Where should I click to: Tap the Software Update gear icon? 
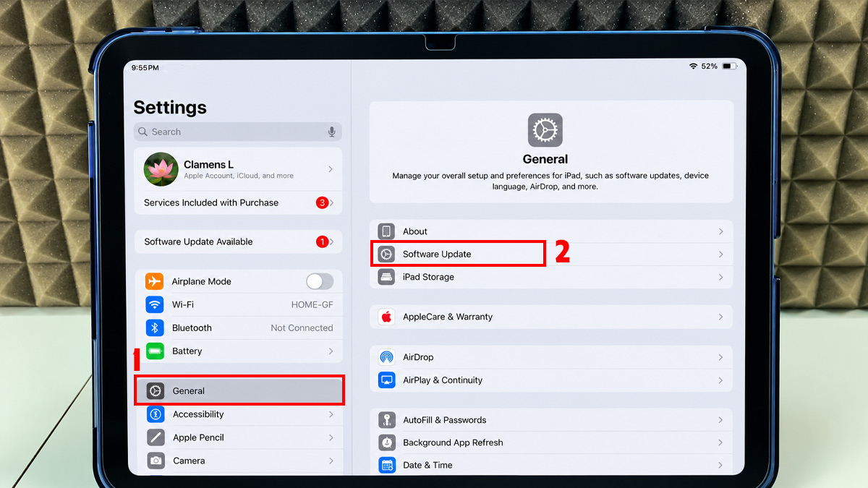tap(386, 254)
